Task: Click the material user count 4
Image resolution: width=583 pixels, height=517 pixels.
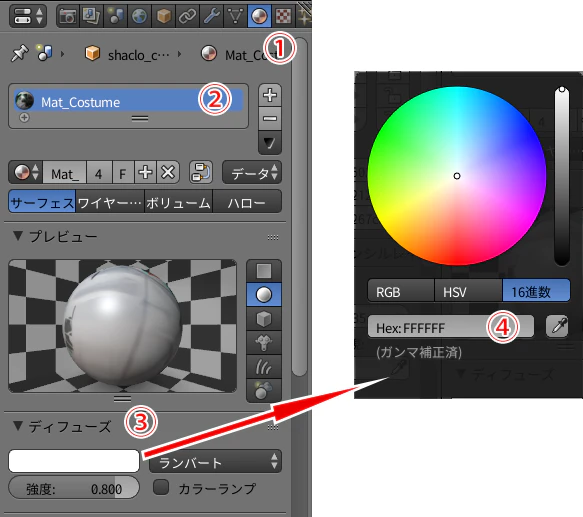Action: (x=99, y=173)
